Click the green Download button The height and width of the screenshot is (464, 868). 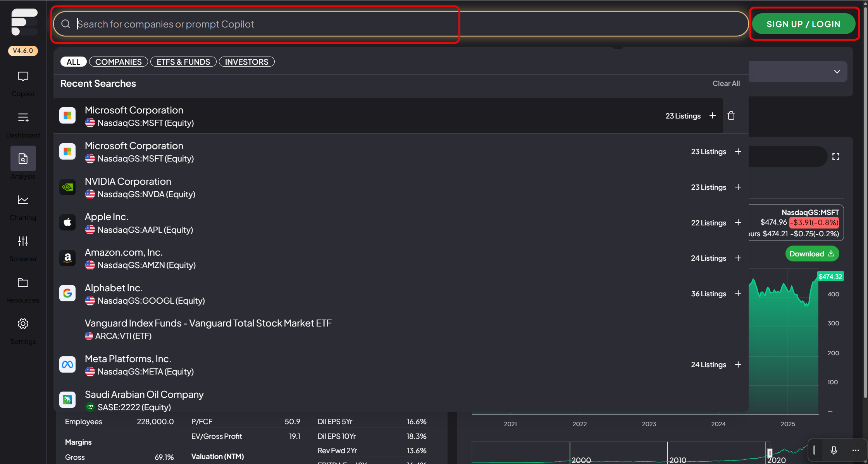[x=812, y=254]
